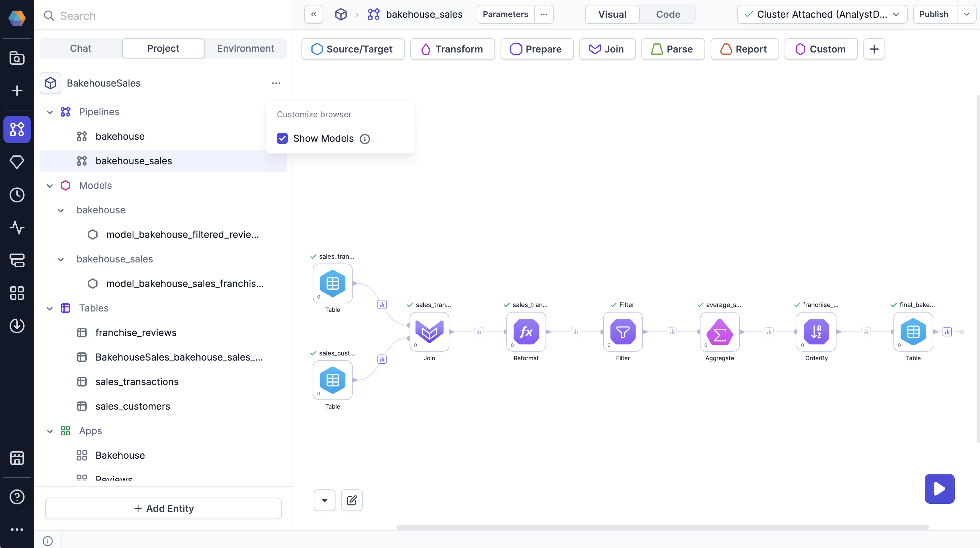
Task: Click the Reformat fx gem icon
Action: pyautogui.click(x=526, y=332)
